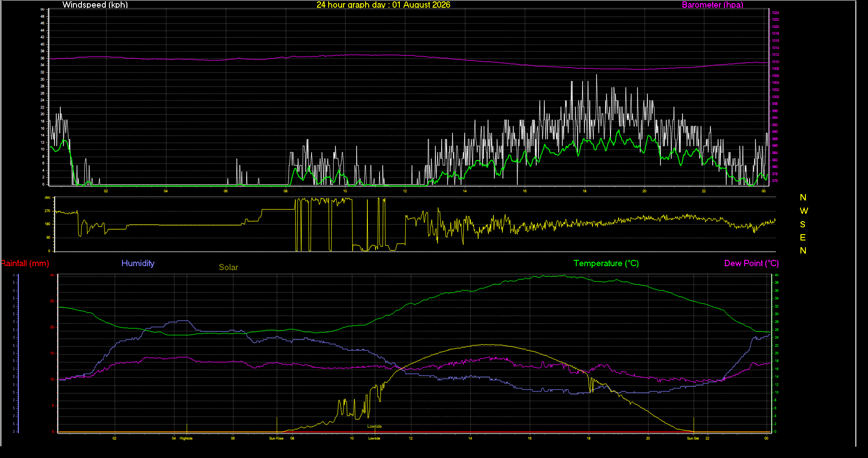Click hour '22' on the windspeed chart axis

(704, 191)
